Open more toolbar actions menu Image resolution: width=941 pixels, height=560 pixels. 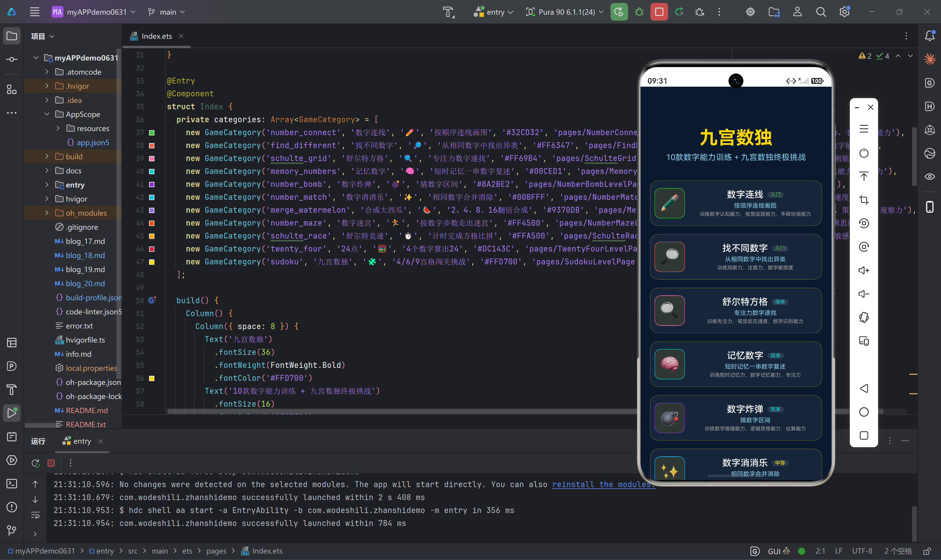pos(719,12)
